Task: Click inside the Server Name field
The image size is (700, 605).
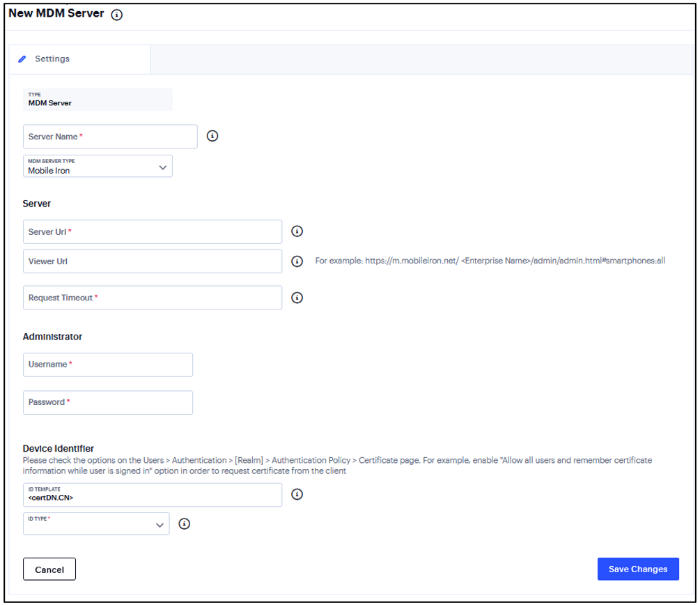Action: point(110,136)
